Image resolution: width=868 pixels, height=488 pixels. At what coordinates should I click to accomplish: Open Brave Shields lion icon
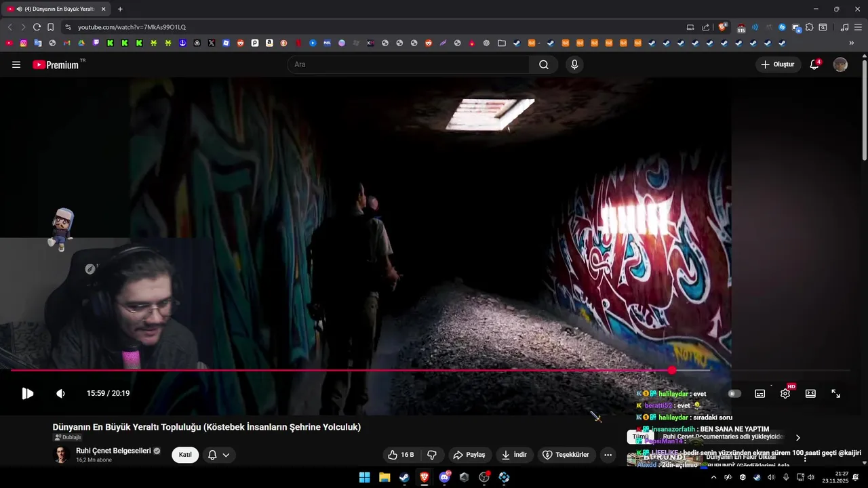723,27
